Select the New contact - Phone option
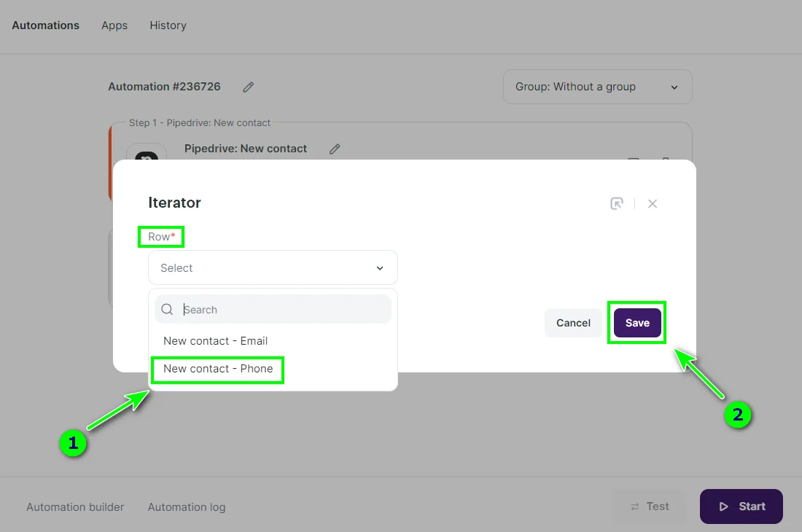This screenshot has height=532, width=802. [x=217, y=369]
